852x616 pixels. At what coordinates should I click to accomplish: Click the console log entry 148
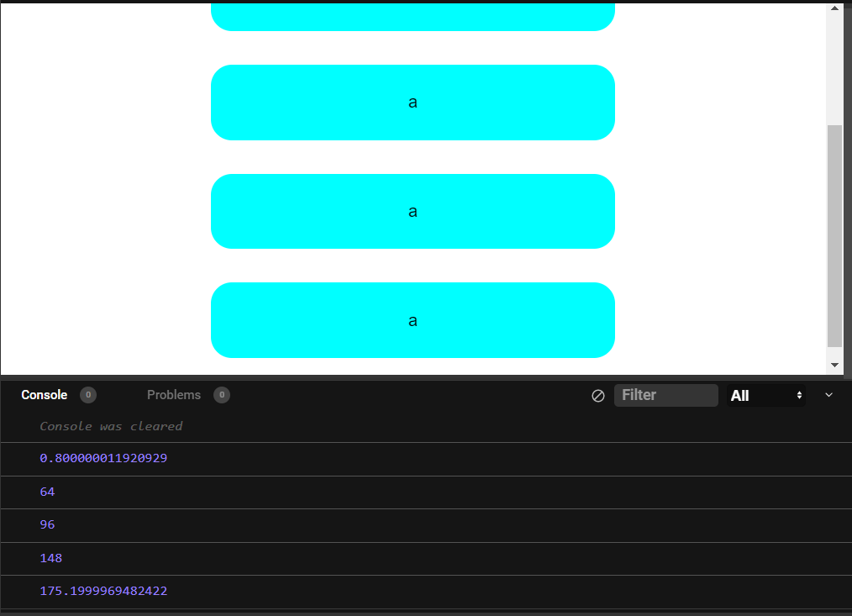(50, 558)
